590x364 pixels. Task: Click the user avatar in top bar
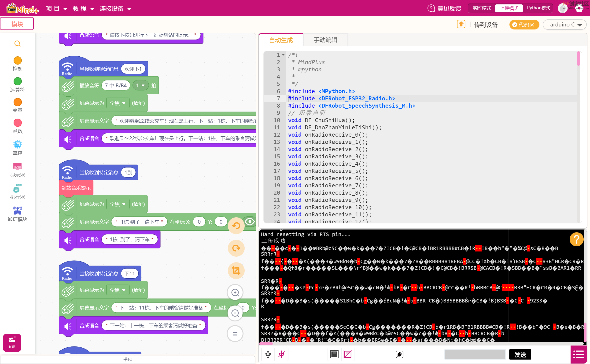(x=563, y=8)
